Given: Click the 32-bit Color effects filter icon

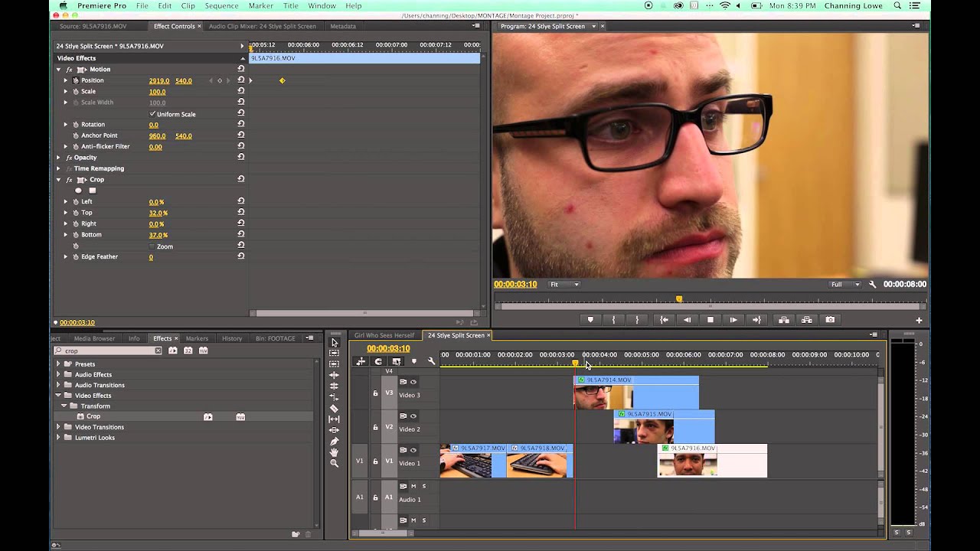Looking at the screenshot, I should tap(188, 350).
